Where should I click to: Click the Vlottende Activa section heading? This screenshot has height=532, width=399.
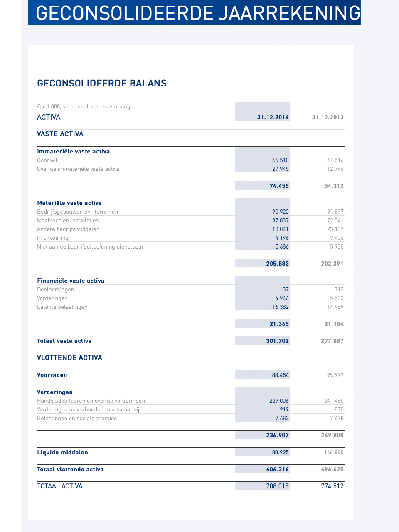[69, 357]
